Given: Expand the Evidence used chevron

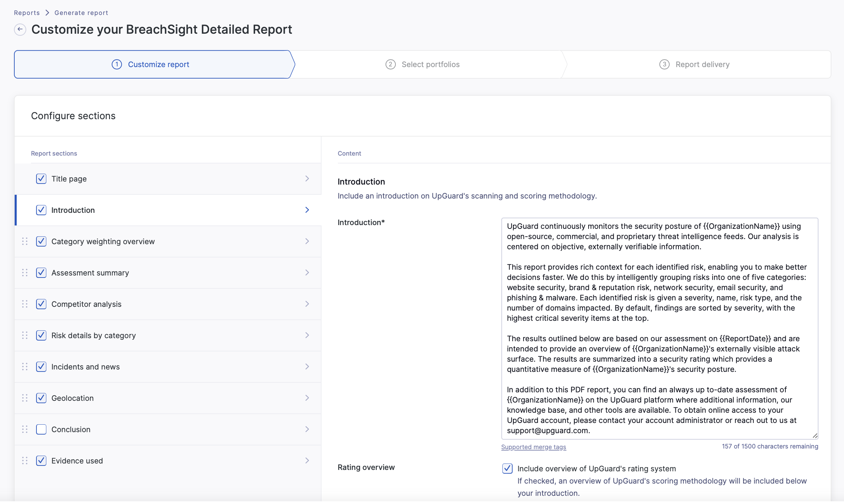Looking at the screenshot, I should click(x=307, y=461).
